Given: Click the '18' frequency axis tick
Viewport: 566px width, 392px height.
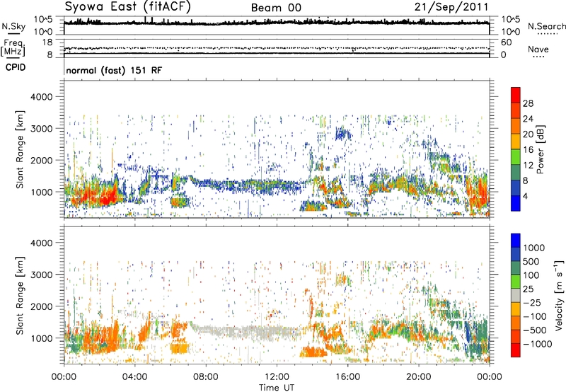Looking at the screenshot, I should (x=47, y=42).
